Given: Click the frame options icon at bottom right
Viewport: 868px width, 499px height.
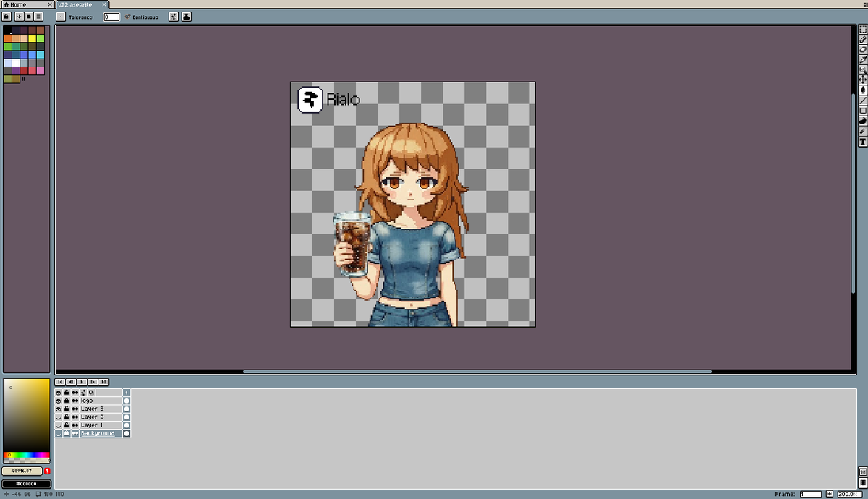Looking at the screenshot, I should [x=863, y=482].
